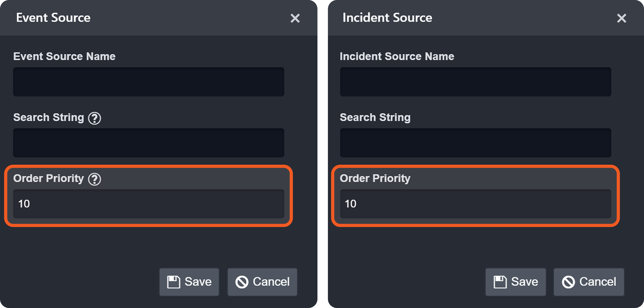Close the Incident Source dialog

(621, 18)
